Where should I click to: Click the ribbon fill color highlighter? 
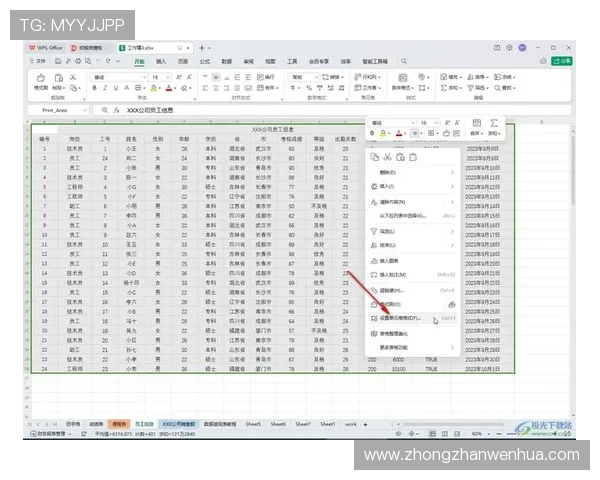click(153, 88)
